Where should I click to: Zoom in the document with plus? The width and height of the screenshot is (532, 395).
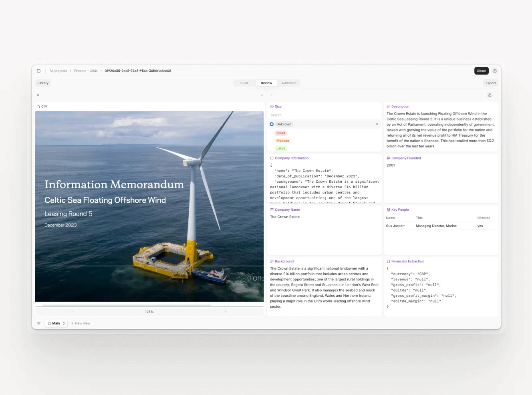226,312
